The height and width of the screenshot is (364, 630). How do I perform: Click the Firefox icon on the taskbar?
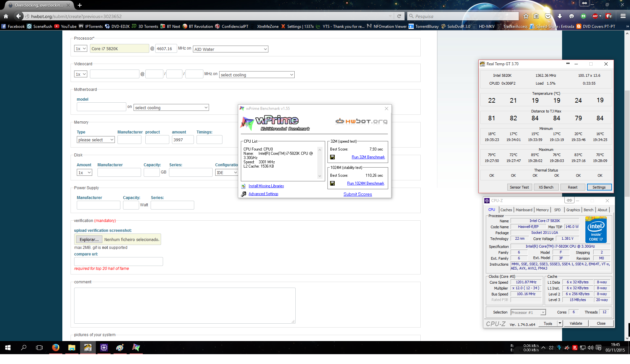[55, 348]
